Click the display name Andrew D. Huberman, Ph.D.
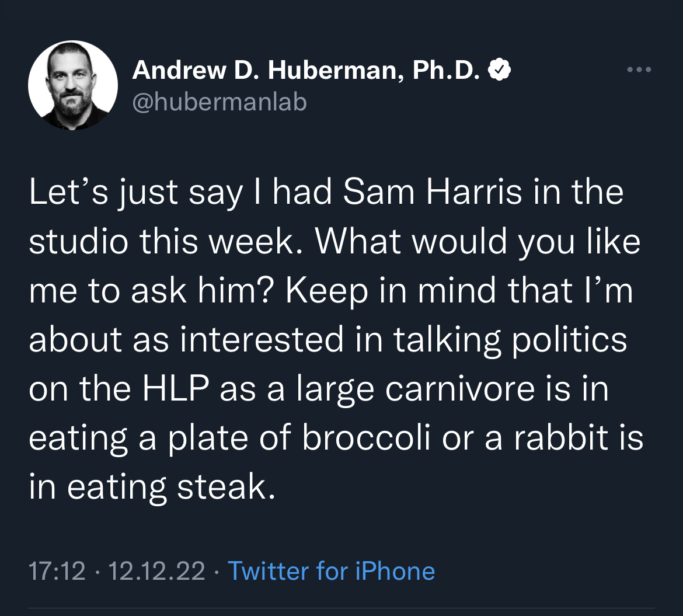This screenshot has width=683, height=616. point(306,69)
